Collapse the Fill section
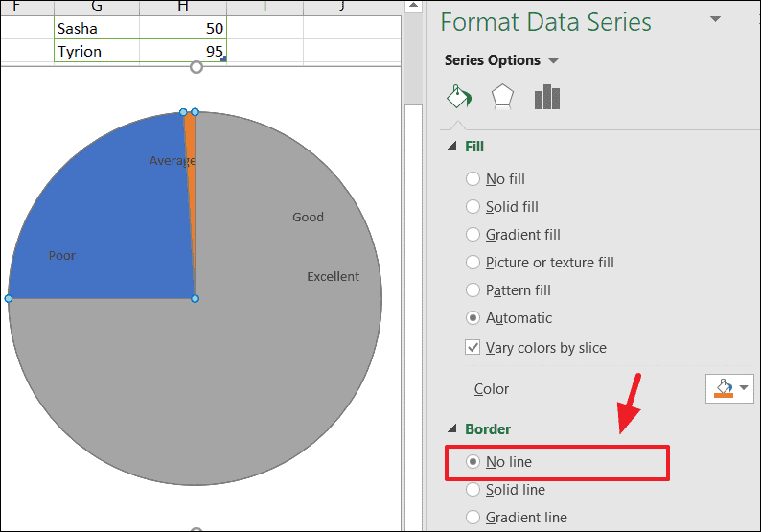 click(x=451, y=146)
